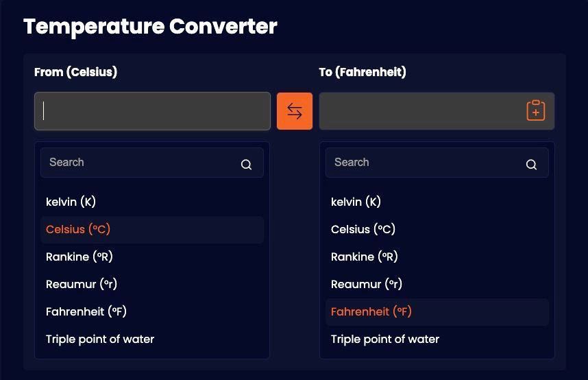This screenshot has width=588, height=380.
Task: Select kelvin (K) in the To list
Action: tap(437, 202)
